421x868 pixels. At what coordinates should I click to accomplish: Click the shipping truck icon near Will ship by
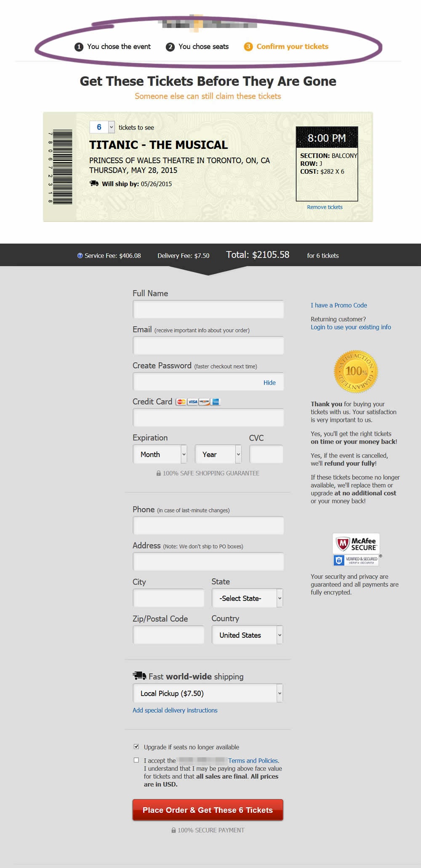click(94, 183)
